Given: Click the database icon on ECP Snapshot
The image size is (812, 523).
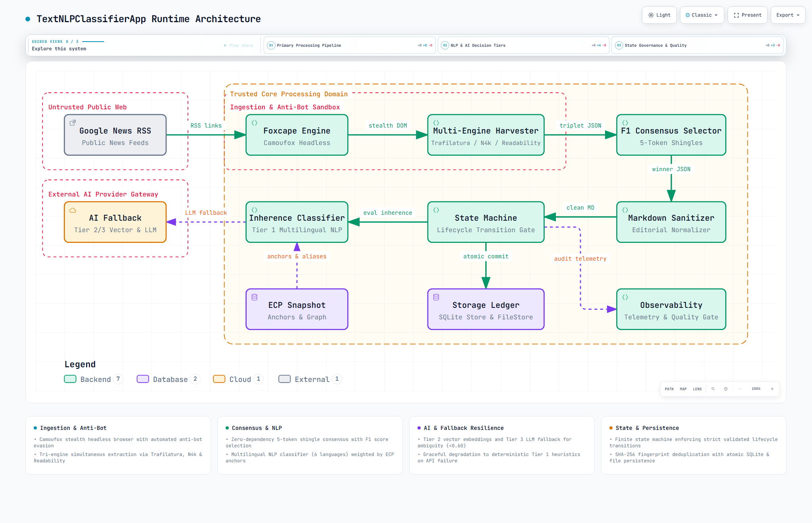Looking at the screenshot, I should [x=255, y=297].
